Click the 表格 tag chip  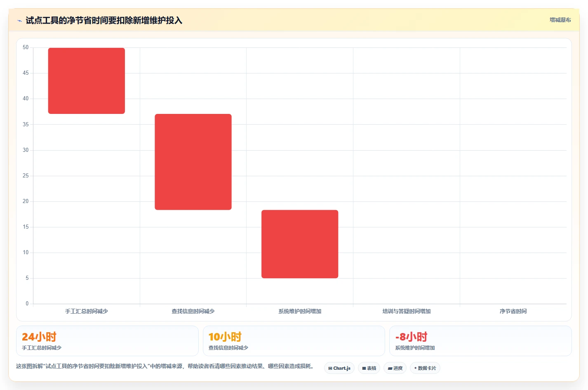369,368
